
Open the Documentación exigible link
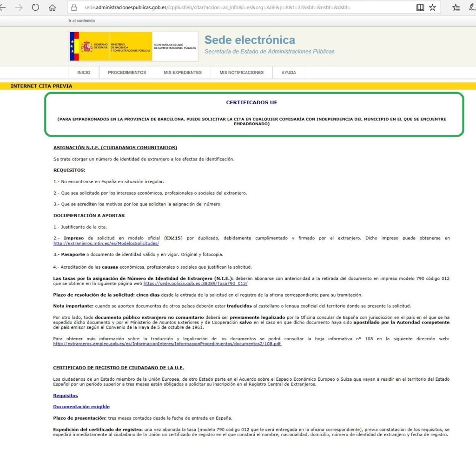81,407
